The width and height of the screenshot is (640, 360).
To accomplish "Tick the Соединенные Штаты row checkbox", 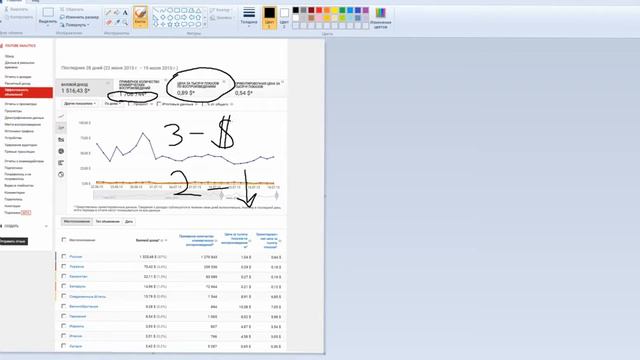I will 64,296.
